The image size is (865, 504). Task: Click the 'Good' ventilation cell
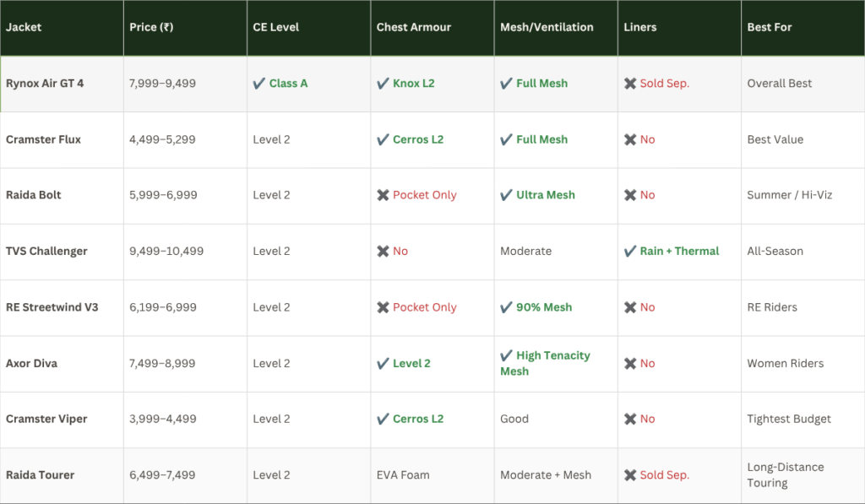click(x=514, y=419)
